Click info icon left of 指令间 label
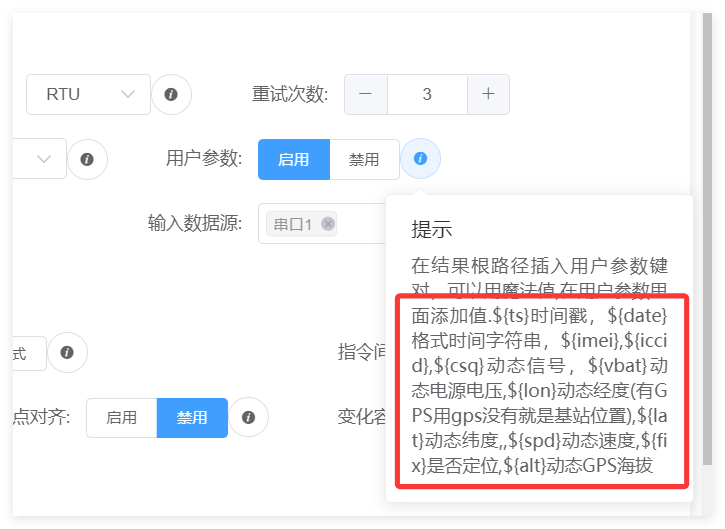This screenshot has height=529, width=725. pos(67,353)
